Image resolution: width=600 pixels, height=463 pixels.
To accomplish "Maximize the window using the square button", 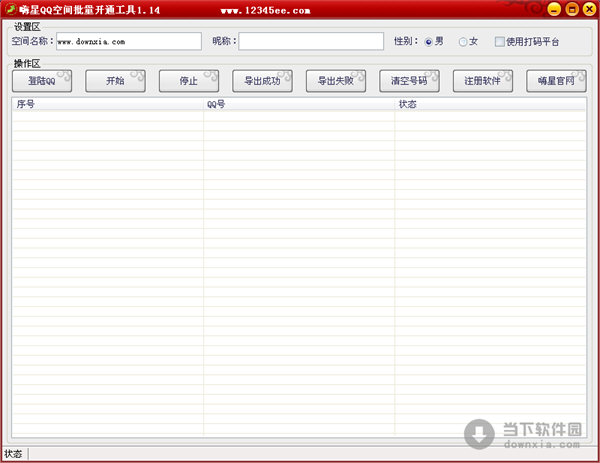I will 572,9.
